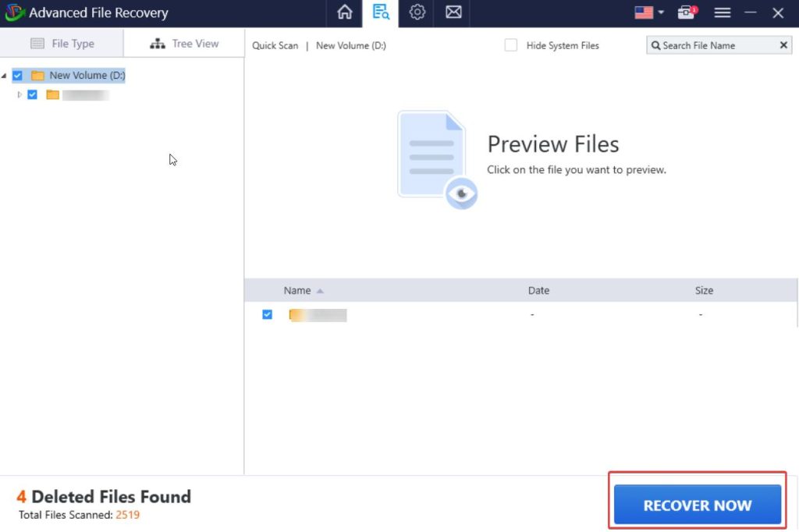Click the Total Files Scanned: 2519 text
This screenshot has width=799, height=532.
[x=79, y=515]
